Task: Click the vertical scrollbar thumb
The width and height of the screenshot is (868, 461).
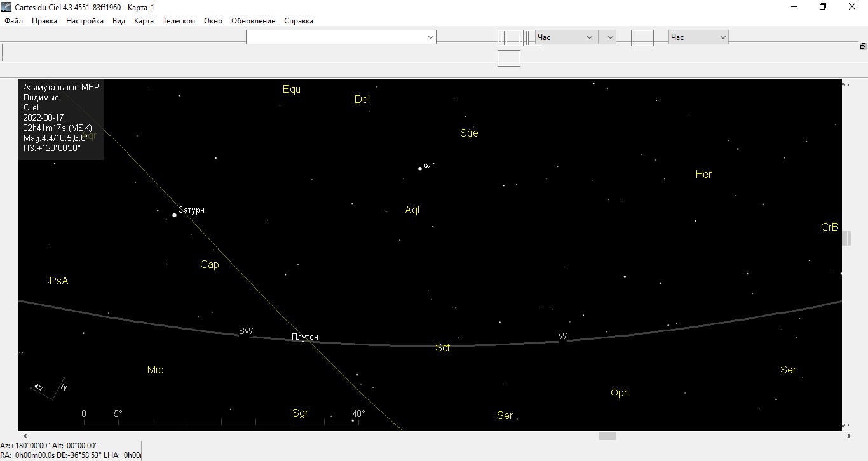Action: click(846, 238)
